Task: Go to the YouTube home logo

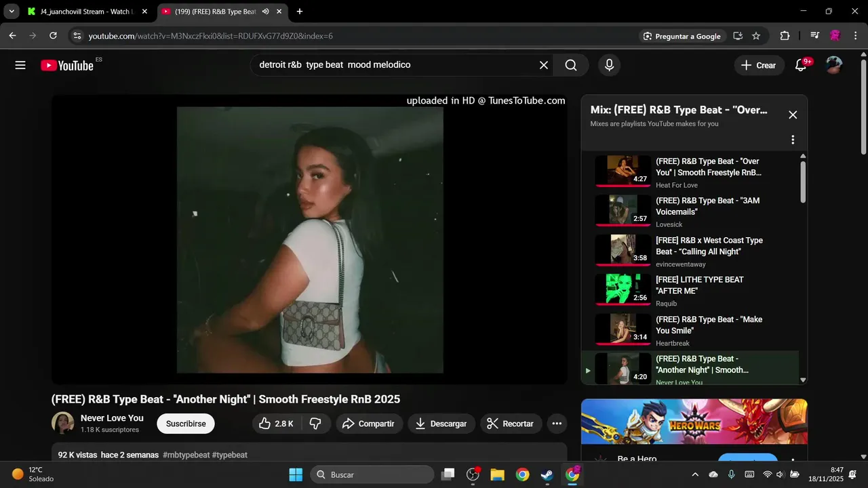Action: pyautogui.click(x=66, y=65)
